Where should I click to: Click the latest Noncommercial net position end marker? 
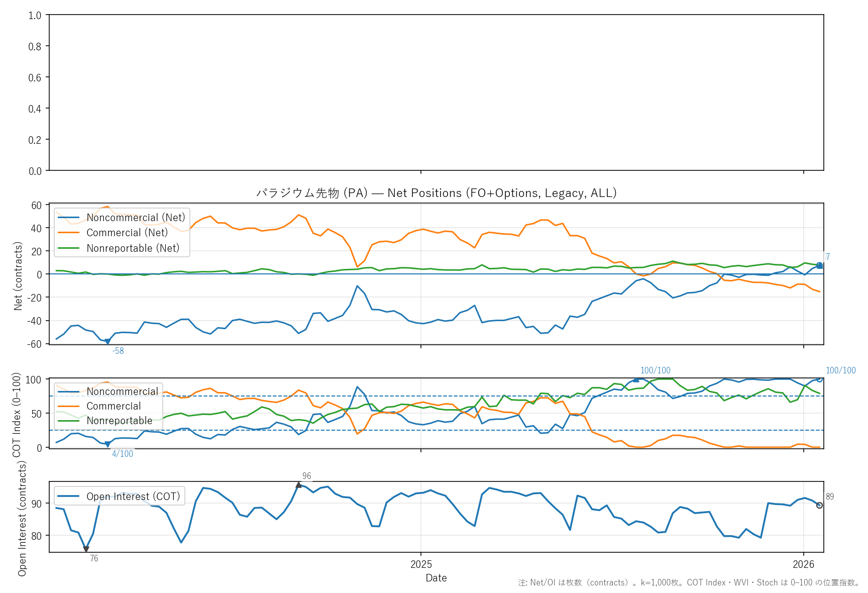click(819, 265)
